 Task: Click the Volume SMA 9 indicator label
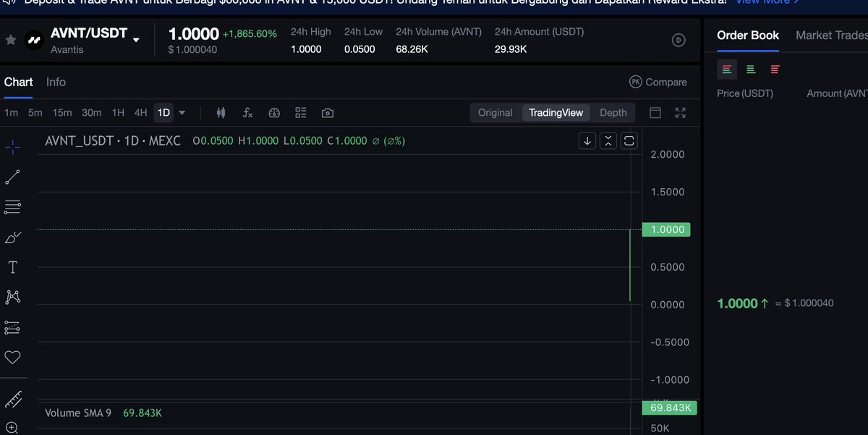click(x=78, y=413)
